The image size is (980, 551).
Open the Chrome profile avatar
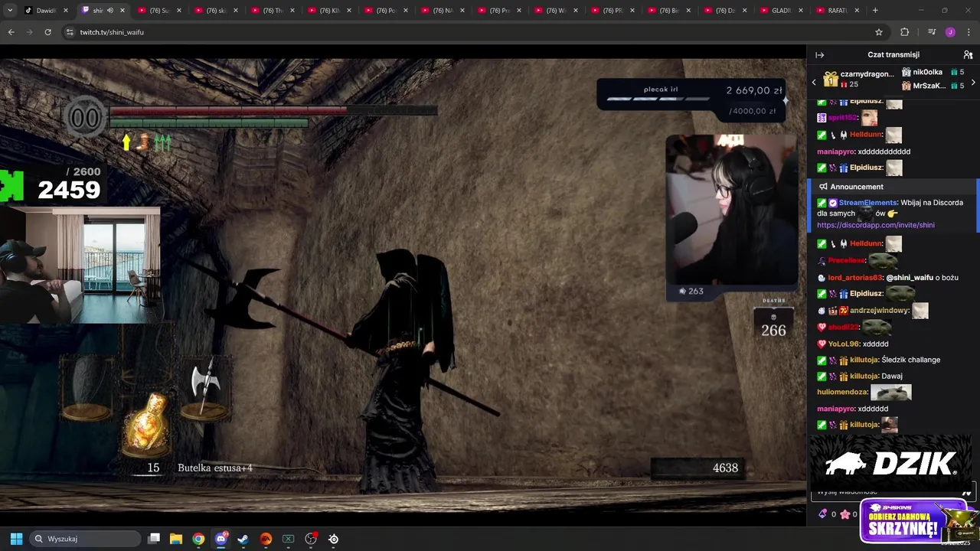coord(950,32)
